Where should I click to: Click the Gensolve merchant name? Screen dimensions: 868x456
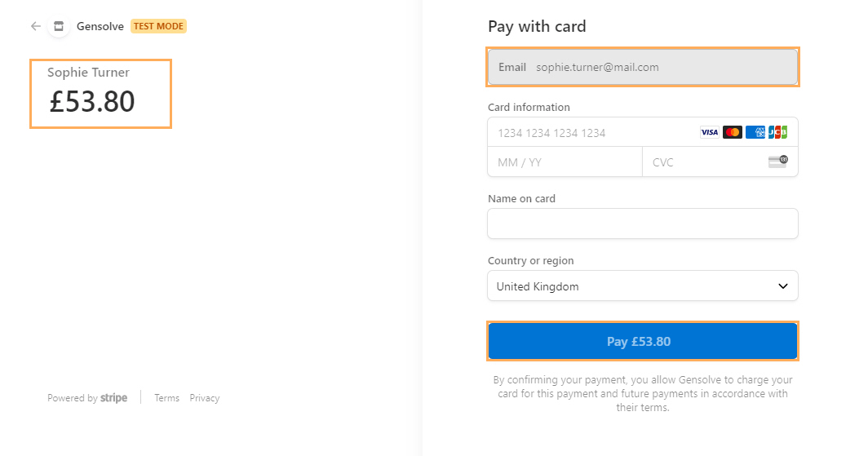click(100, 26)
